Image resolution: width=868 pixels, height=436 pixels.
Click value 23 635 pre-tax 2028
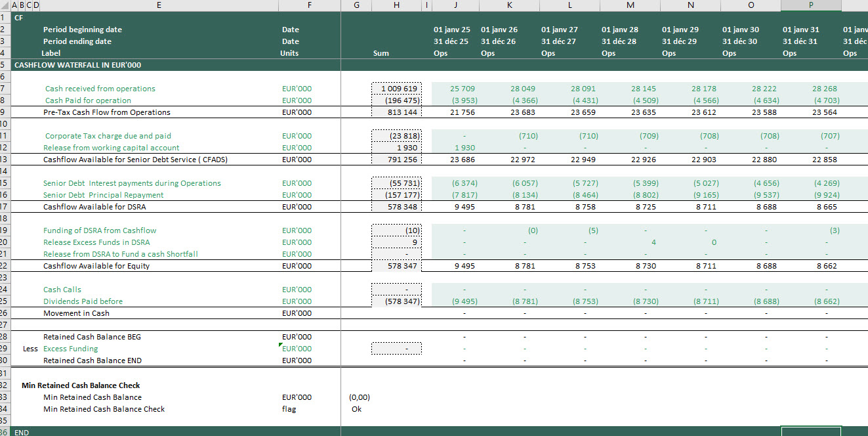pos(644,112)
